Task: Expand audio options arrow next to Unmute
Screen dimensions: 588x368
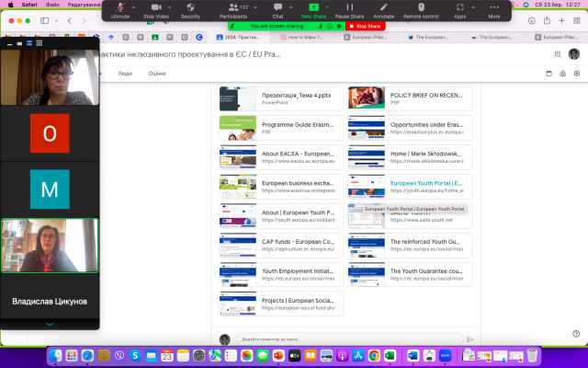Action: 133,7
